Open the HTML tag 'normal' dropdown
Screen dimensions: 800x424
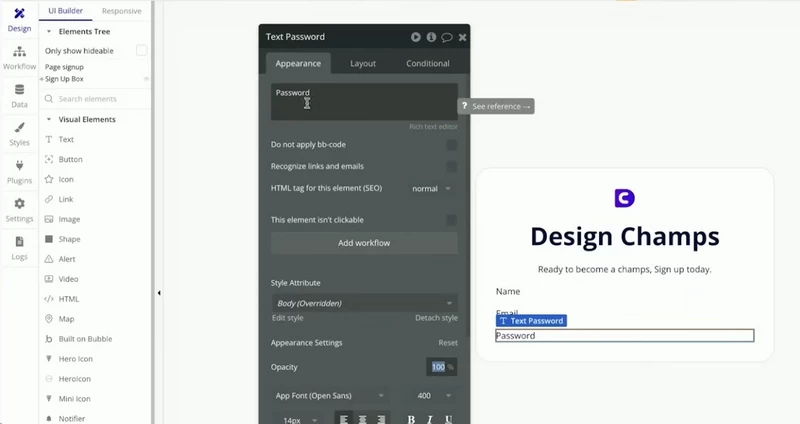(432, 188)
